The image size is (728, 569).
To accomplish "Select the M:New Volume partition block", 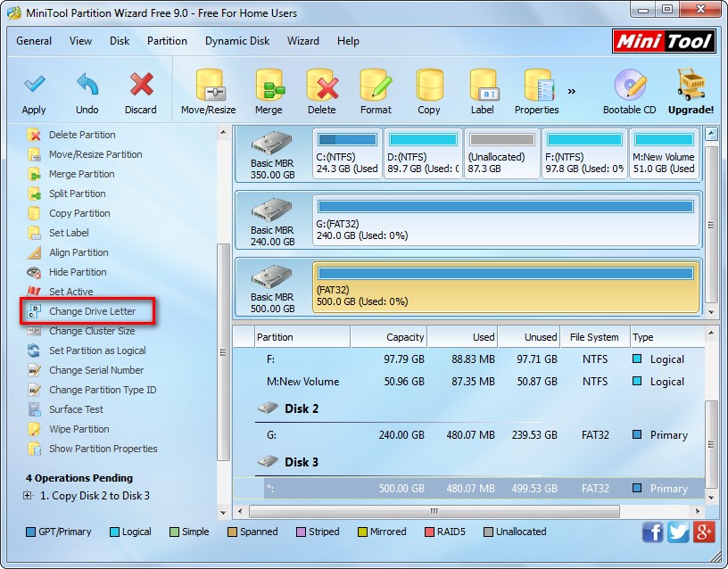I will coord(664,153).
